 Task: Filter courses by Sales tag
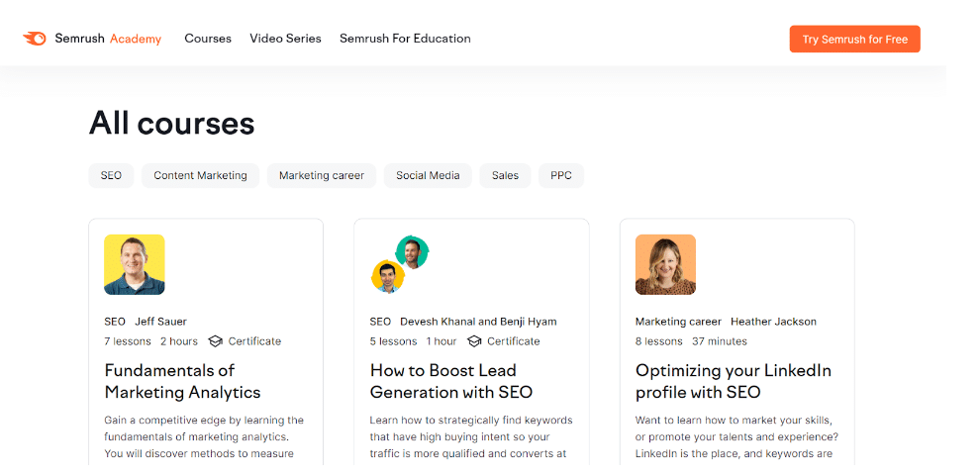(x=505, y=175)
